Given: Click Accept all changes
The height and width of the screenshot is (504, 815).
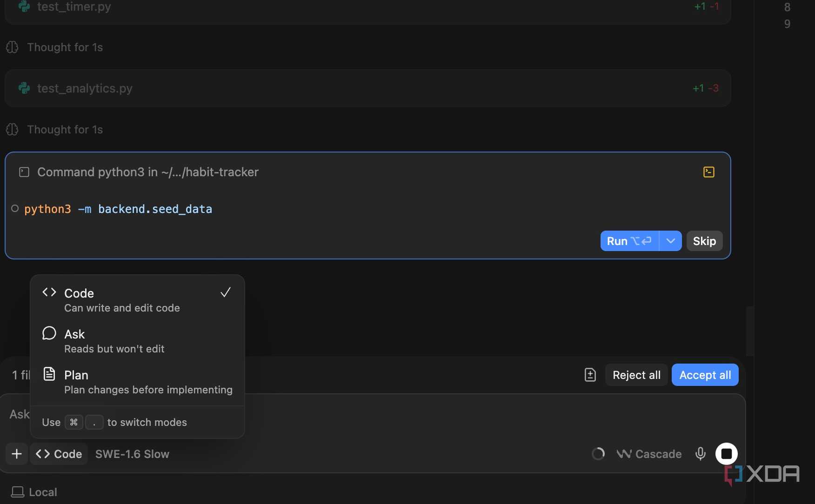Looking at the screenshot, I should pos(705,375).
